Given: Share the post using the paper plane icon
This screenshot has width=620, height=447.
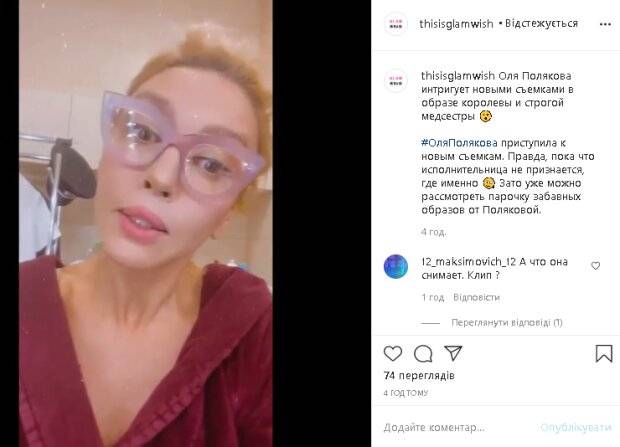Looking at the screenshot, I should pyautogui.click(x=453, y=353).
